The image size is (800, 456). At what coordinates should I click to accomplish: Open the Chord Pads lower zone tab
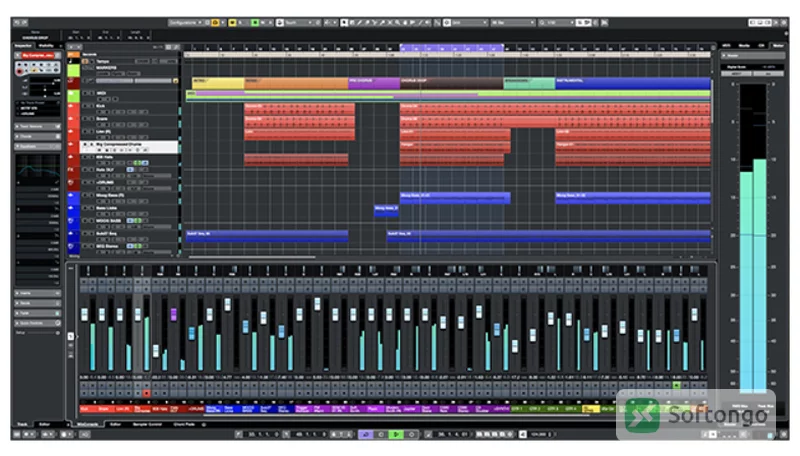point(184,424)
